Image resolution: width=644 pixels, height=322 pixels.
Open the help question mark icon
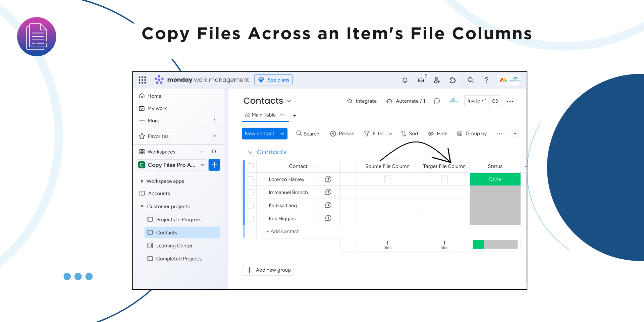[486, 80]
